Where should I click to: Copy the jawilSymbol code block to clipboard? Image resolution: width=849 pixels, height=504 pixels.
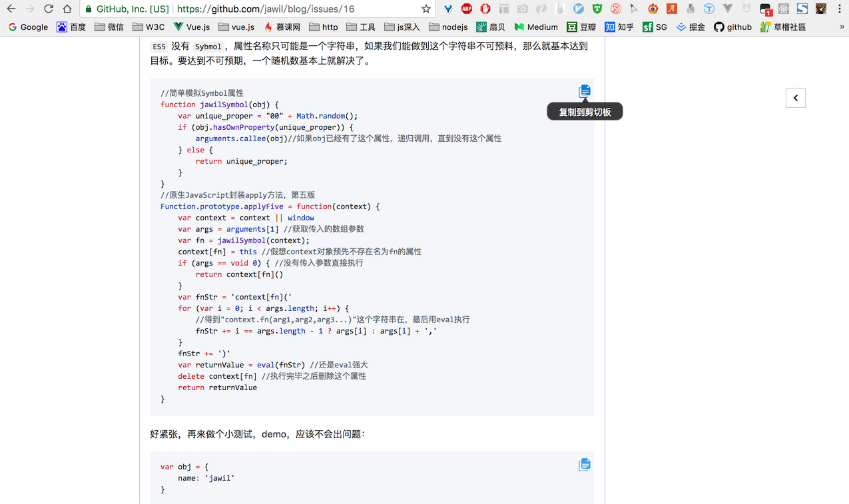584,91
